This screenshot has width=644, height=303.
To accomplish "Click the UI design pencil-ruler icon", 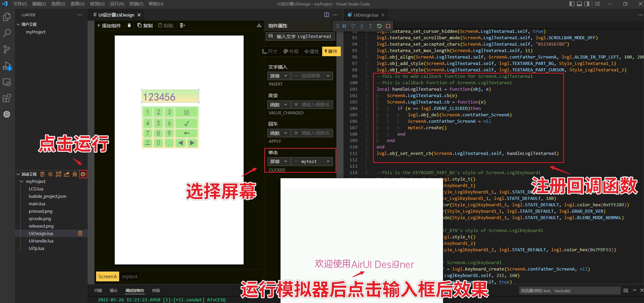I will click(58, 174).
